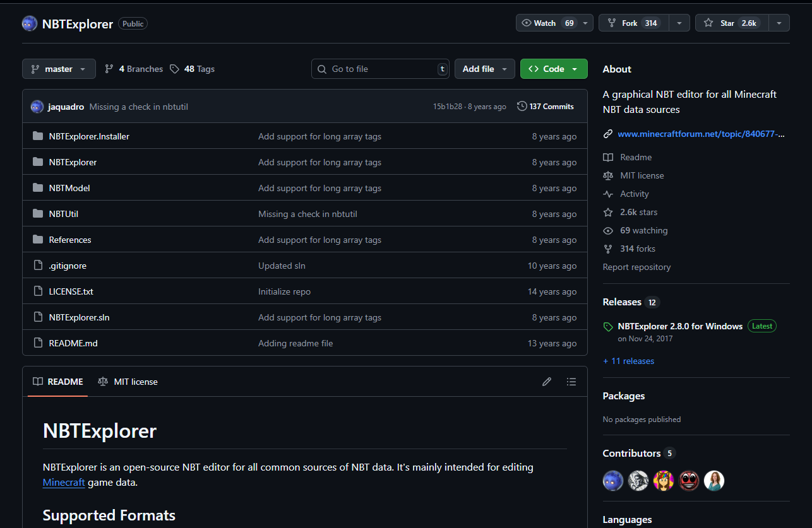
Task: Open the 'Adding readme file' commit message
Action: click(296, 343)
